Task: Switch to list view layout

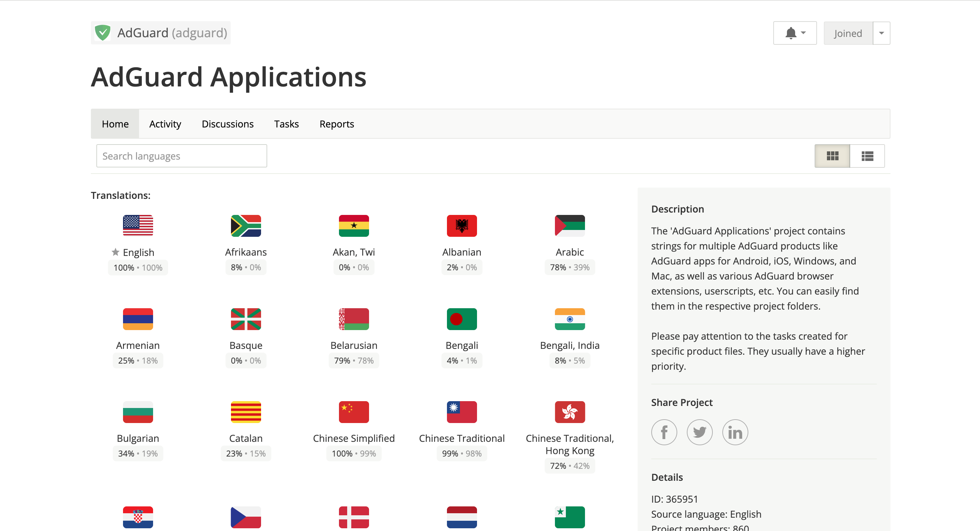Action: [x=867, y=156]
